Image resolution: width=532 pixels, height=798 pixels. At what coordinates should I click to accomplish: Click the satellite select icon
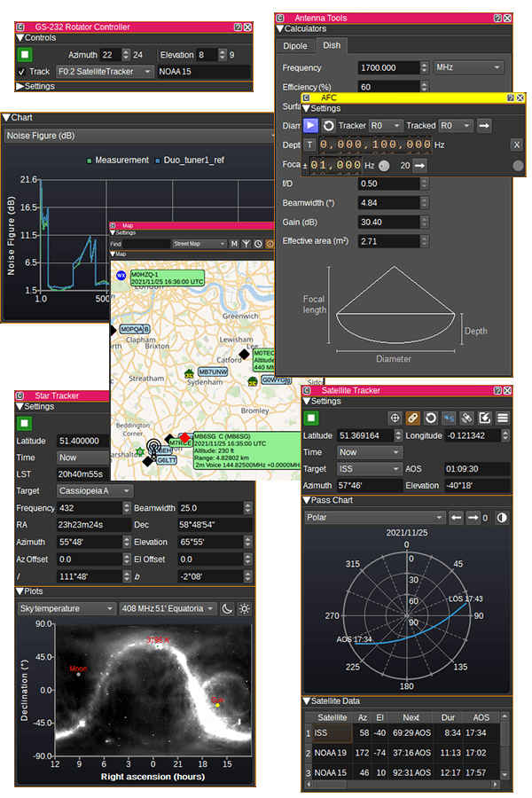tap(467, 419)
